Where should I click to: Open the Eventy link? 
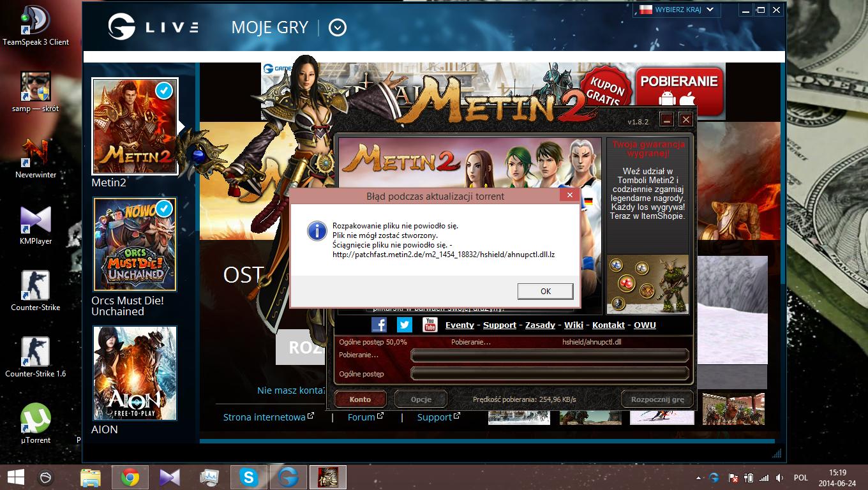(x=460, y=325)
